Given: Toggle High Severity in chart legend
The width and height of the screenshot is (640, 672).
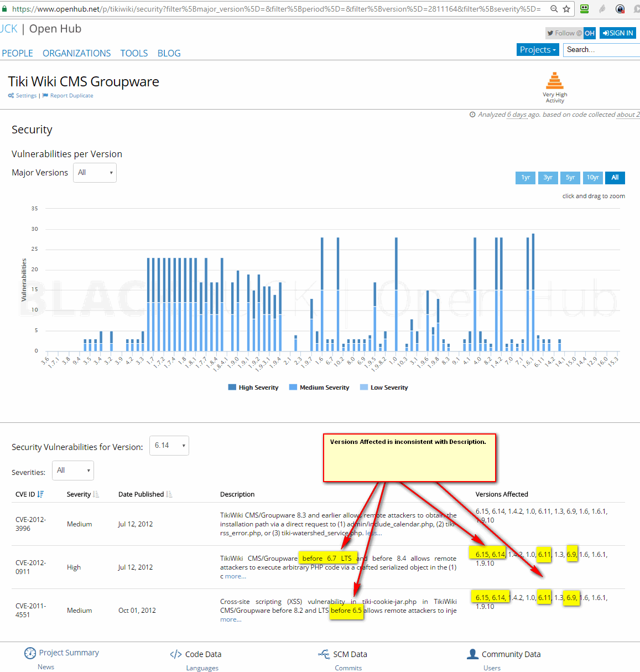Looking at the screenshot, I should point(253,387).
